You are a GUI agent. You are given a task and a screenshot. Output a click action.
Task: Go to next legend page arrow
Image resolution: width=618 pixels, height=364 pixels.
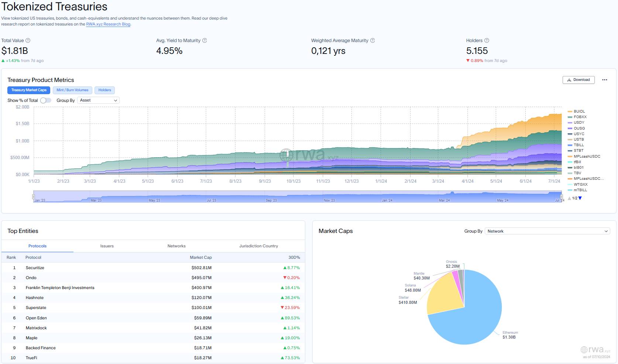[x=580, y=198]
